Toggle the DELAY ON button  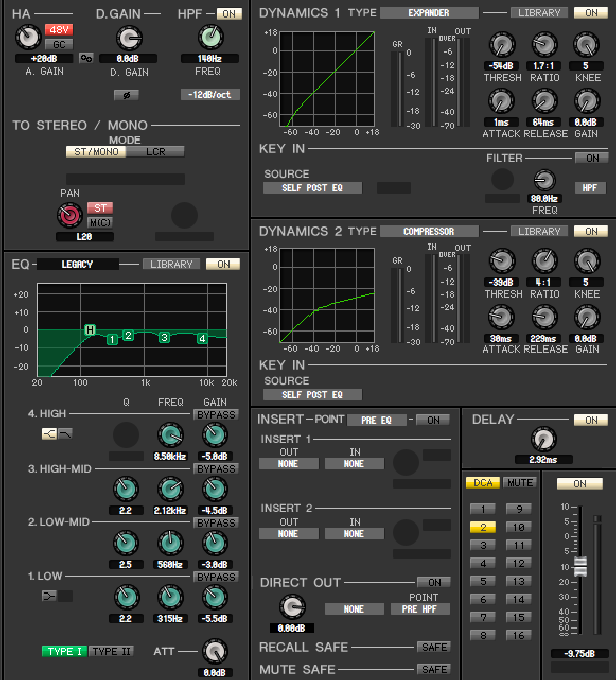click(591, 420)
